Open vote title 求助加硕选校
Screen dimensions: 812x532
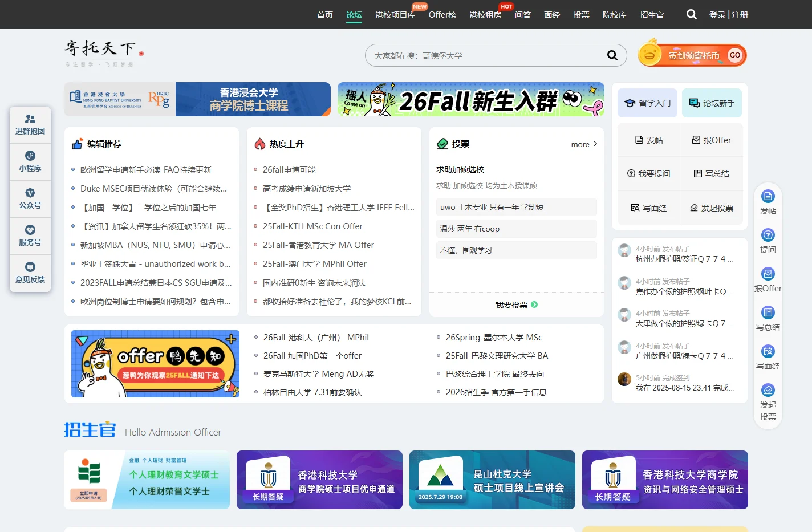[x=460, y=169]
